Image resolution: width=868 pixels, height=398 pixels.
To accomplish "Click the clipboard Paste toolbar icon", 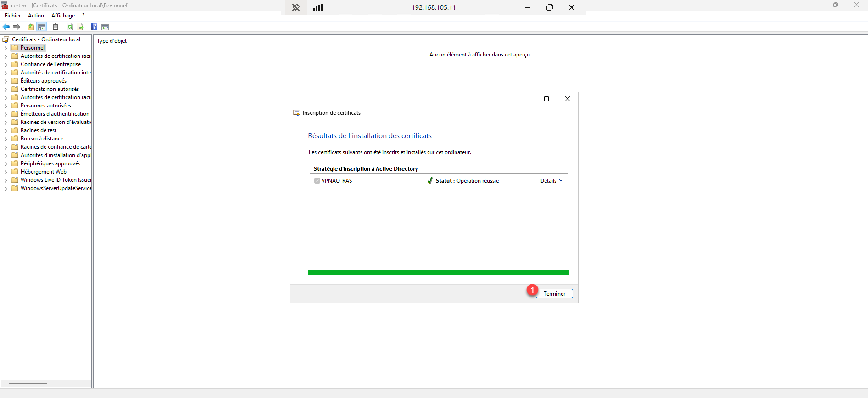I will (x=56, y=27).
